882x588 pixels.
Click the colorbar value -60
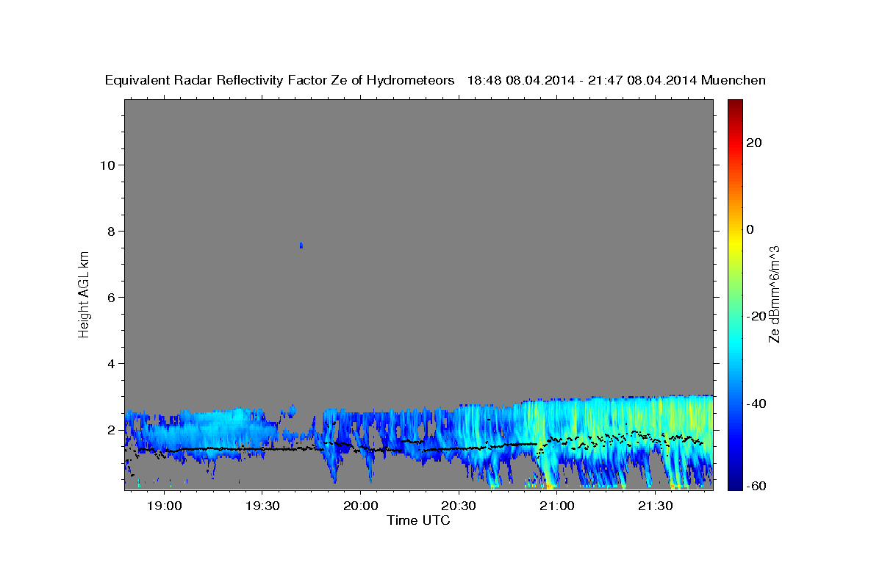click(x=756, y=485)
